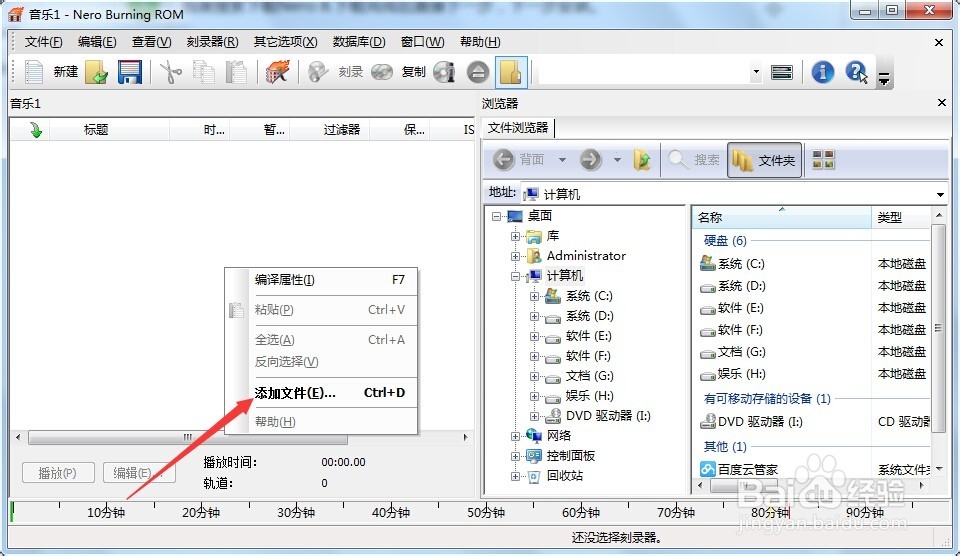The image size is (960, 556).
Task: Click the track list horizontal scrollbar thumb
Action: pos(187,437)
